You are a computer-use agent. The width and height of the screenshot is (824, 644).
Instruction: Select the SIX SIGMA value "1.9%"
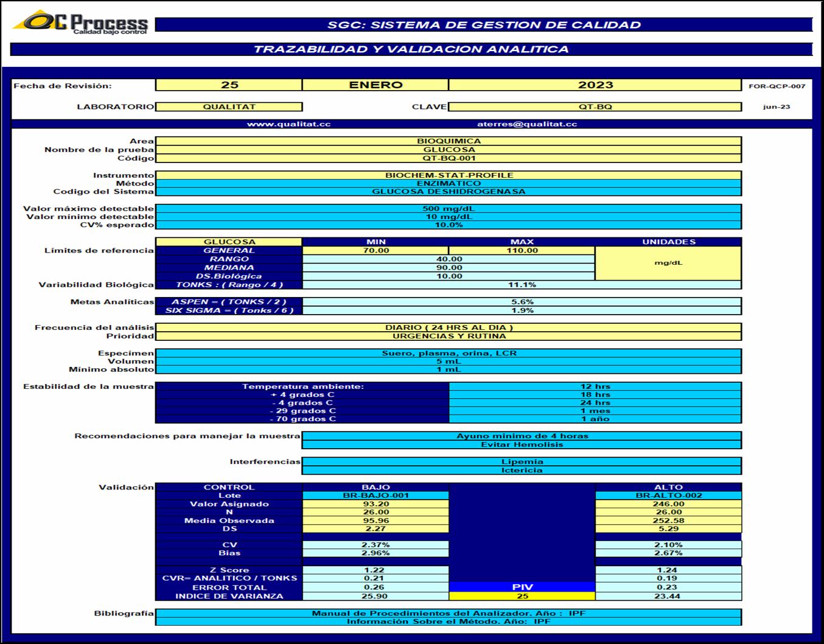522,310
